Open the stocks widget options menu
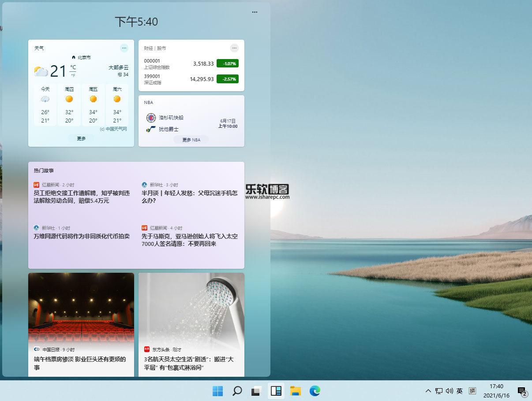 click(x=234, y=48)
